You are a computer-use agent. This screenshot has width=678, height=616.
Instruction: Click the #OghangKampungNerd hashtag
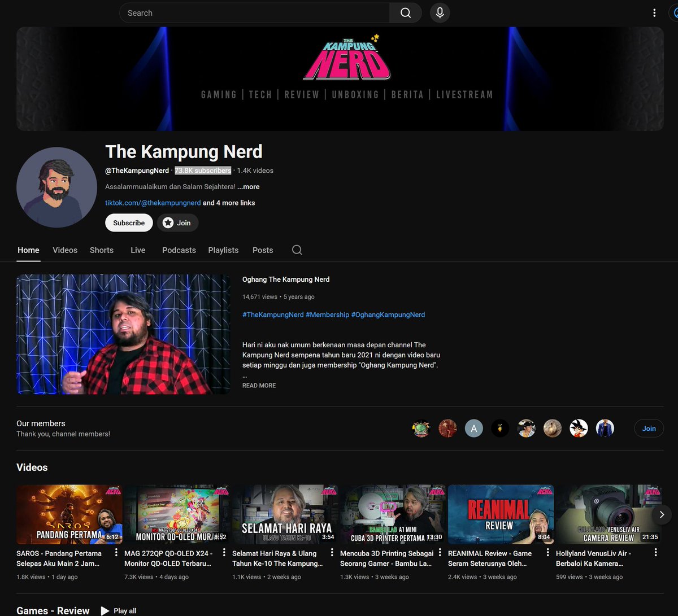pos(388,314)
